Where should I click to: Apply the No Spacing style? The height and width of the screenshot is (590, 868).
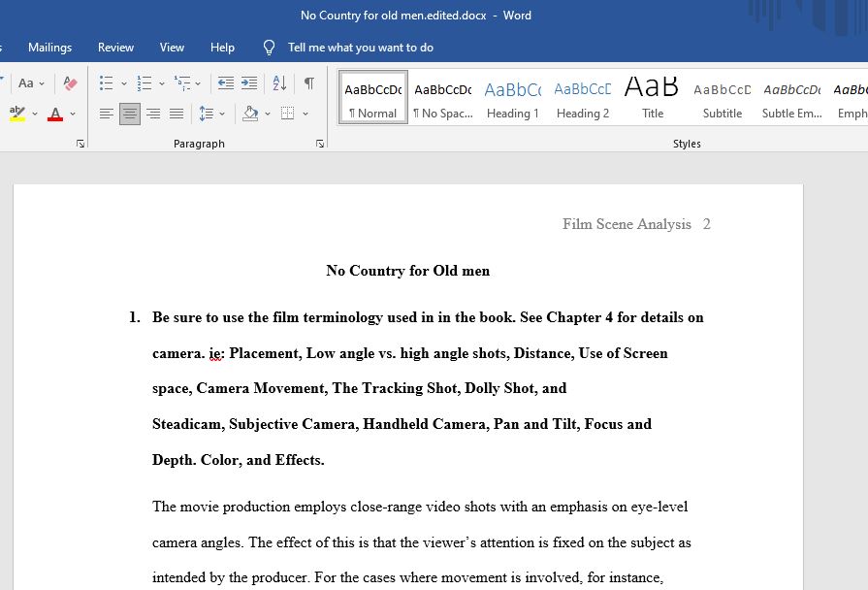(x=443, y=97)
